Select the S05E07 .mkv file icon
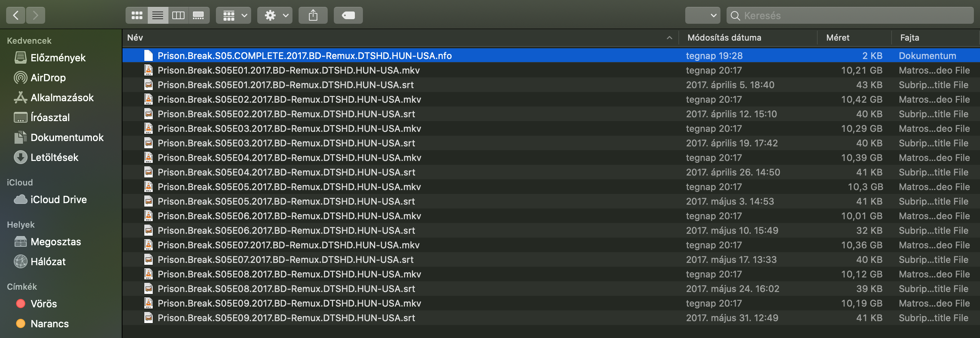980x338 pixels. pos(149,245)
